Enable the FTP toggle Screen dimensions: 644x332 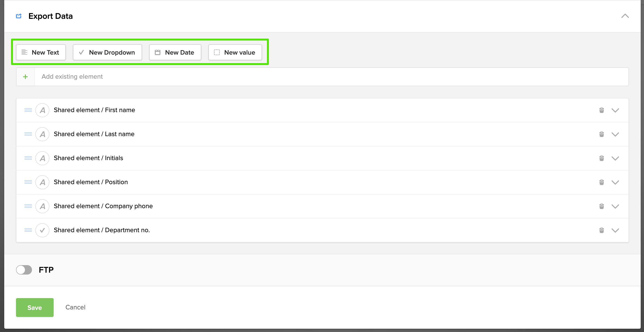(x=24, y=270)
